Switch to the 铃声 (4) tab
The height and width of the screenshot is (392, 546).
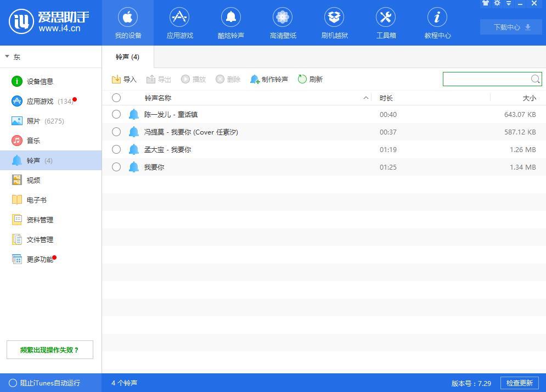click(126, 57)
